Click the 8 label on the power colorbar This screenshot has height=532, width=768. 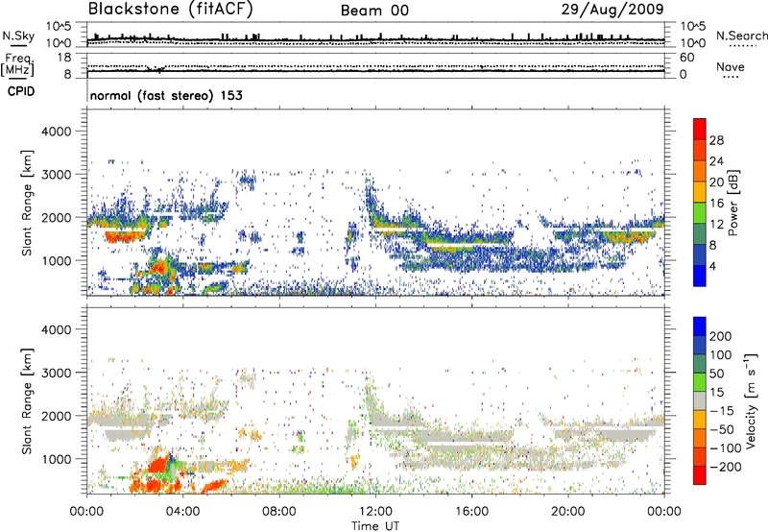coord(713,246)
